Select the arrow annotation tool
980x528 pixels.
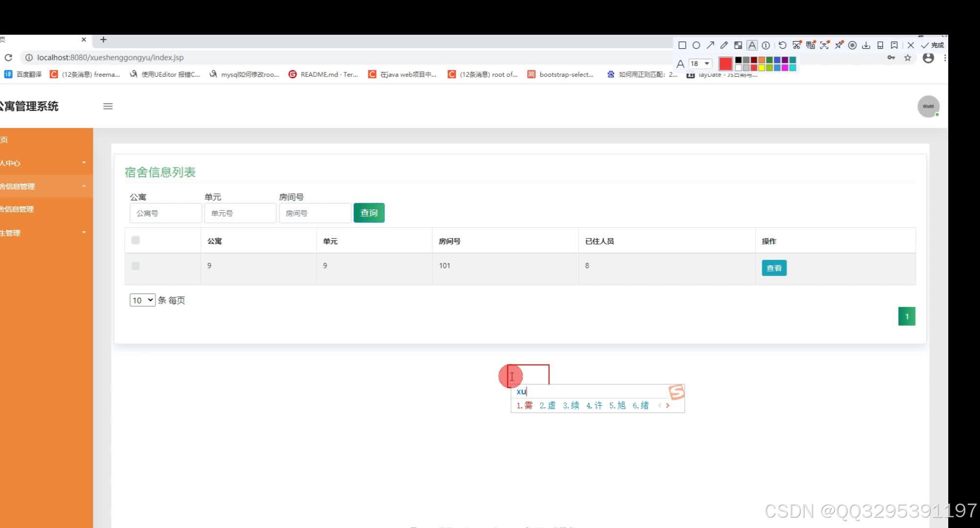pyautogui.click(x=710, y=45)
